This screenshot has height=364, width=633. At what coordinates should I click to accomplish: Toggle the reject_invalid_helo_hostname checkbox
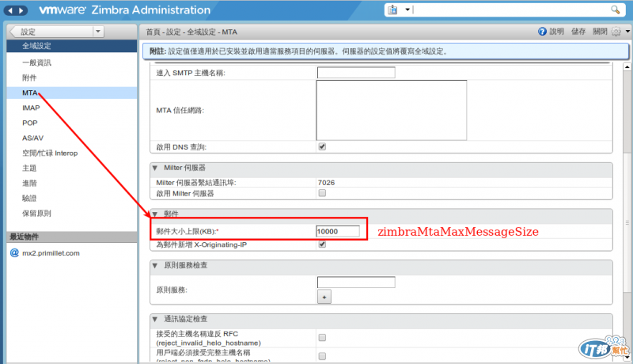(322, 337)
